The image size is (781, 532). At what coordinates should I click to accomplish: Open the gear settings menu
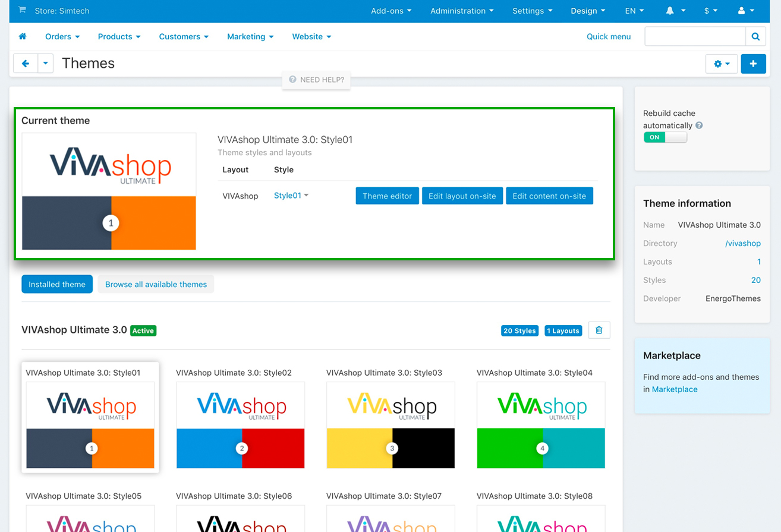pyautogui.click(x=722, y=64)
